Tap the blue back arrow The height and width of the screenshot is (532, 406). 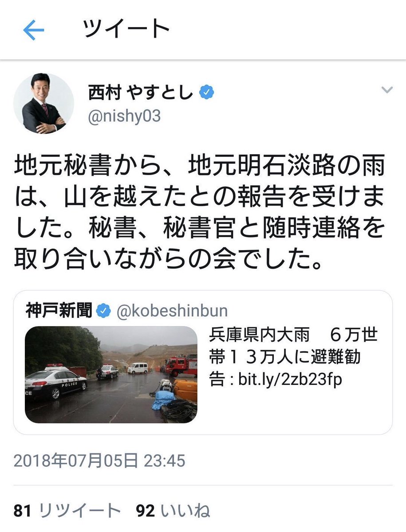pyautogui.click(x=34, y=30)
